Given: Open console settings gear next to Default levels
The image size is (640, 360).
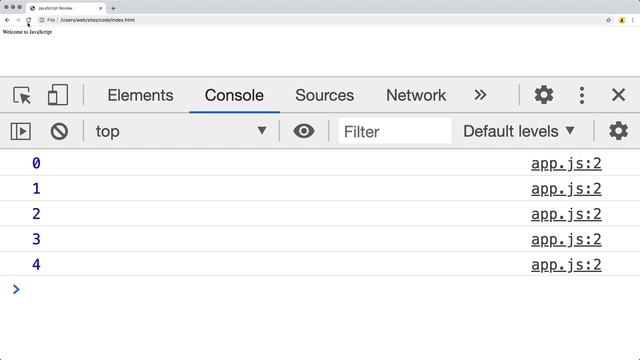Looking at the screenshot, I should pyautogui.click(x=618, y=131).
